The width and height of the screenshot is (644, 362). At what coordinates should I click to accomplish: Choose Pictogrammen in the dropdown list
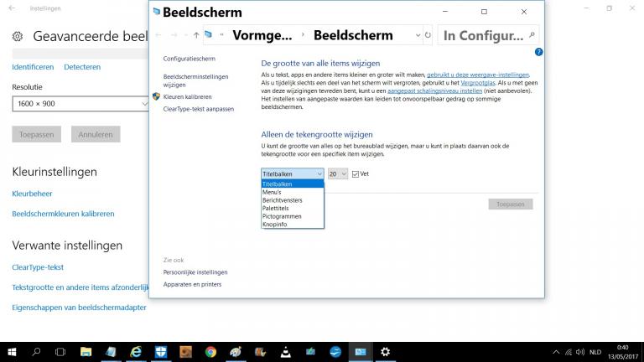(281, 216)
